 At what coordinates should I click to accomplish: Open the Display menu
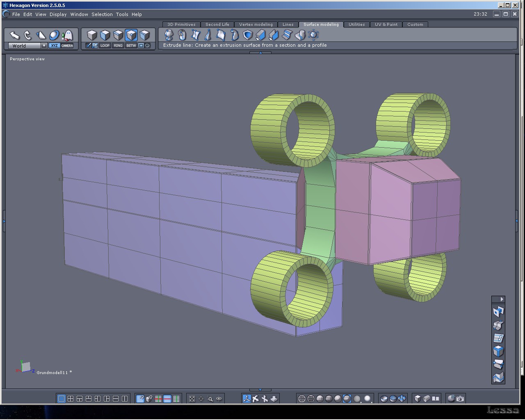pos(58,14)
